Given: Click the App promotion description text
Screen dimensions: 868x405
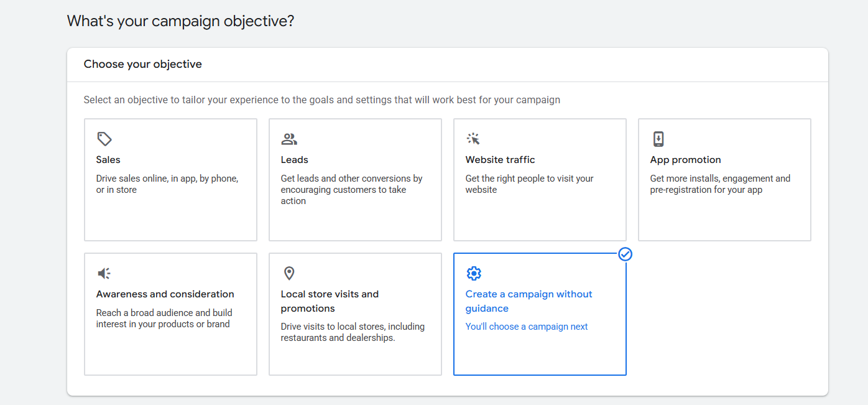Looking at the screenshot, I should 720,184.
